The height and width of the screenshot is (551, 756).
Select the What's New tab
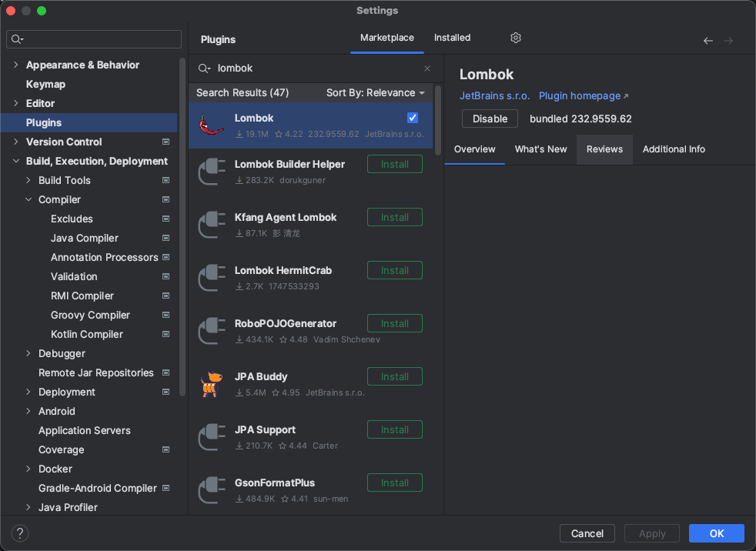click(x=540, y=149)
